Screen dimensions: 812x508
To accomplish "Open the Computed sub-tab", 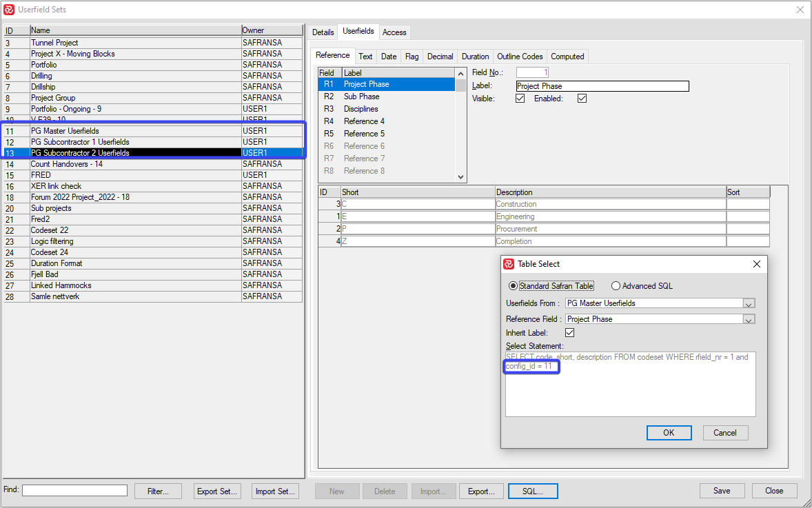I will pos(567,57).
